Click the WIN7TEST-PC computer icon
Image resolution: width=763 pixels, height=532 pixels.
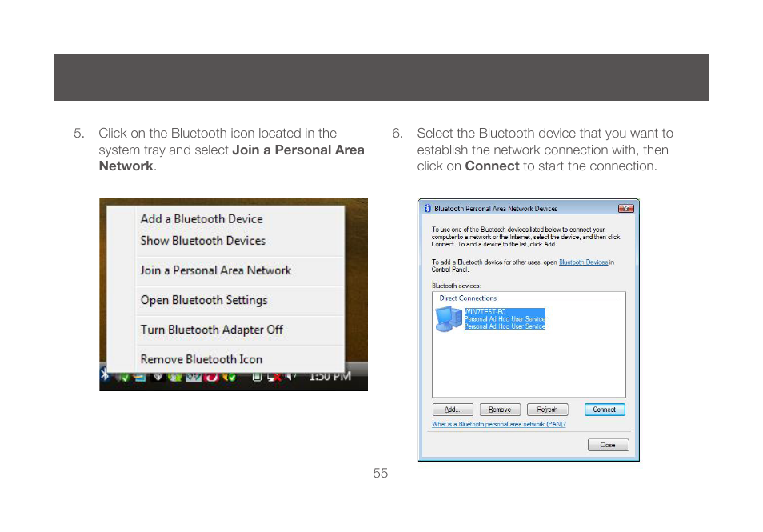(448, 319)
